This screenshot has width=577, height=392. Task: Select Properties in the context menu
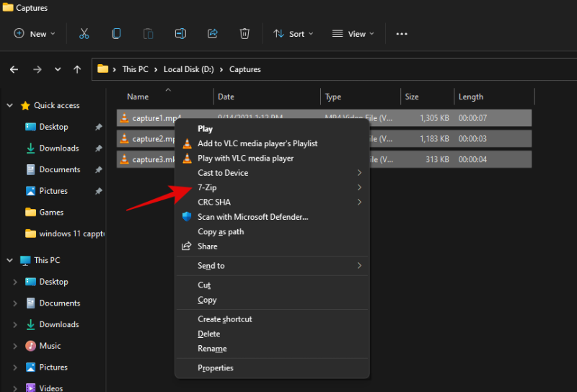pos(216,368)
